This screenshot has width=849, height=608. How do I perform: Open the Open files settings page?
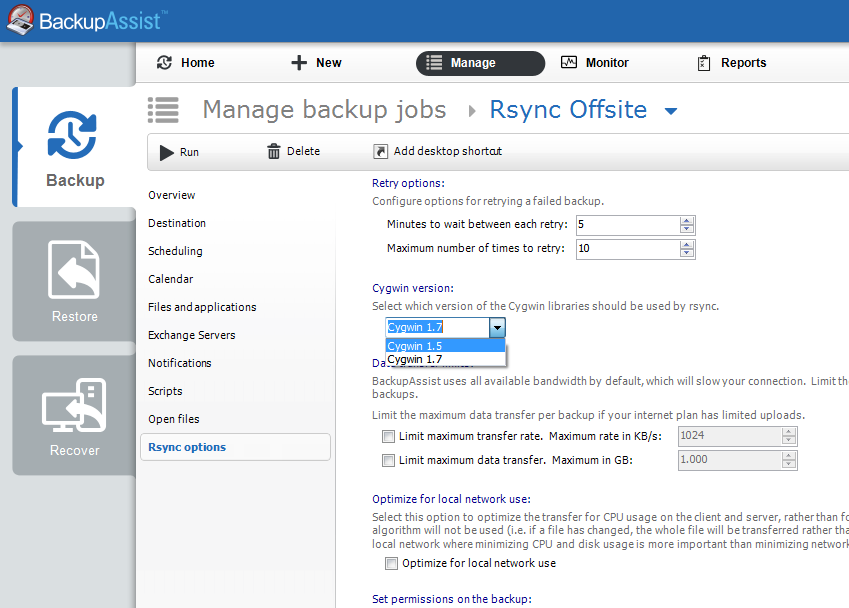point(174,419)
